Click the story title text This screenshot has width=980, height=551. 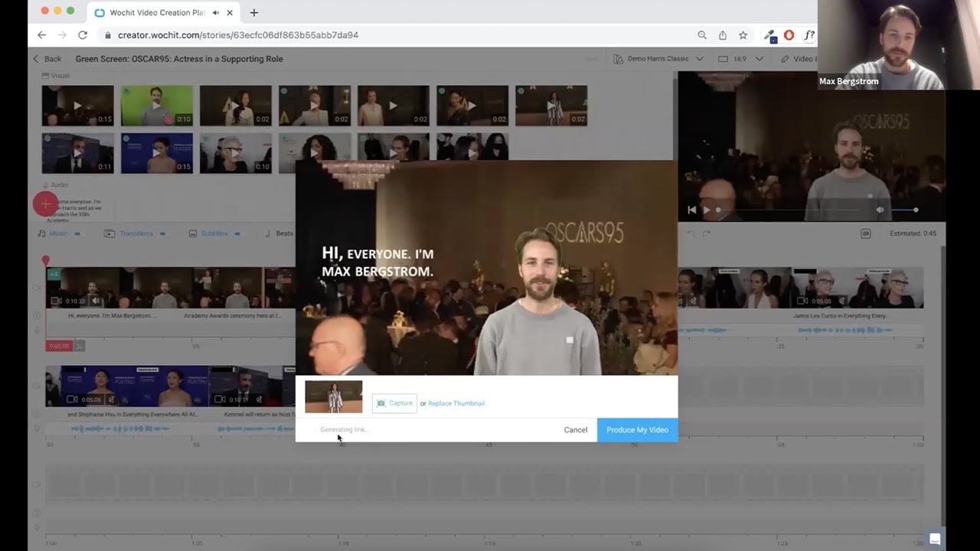(x=179, y=59)
